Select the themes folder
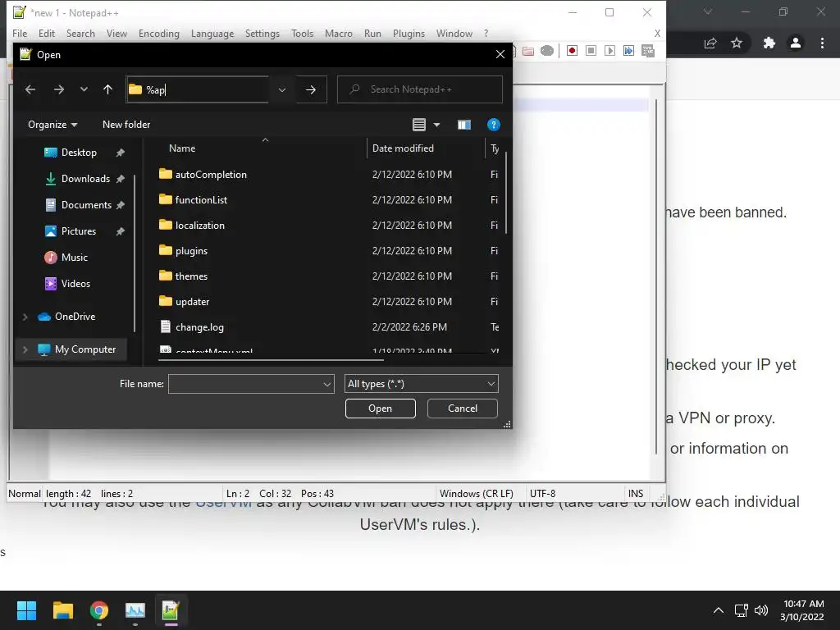This screenshot has width=840, height=630. 191,276
